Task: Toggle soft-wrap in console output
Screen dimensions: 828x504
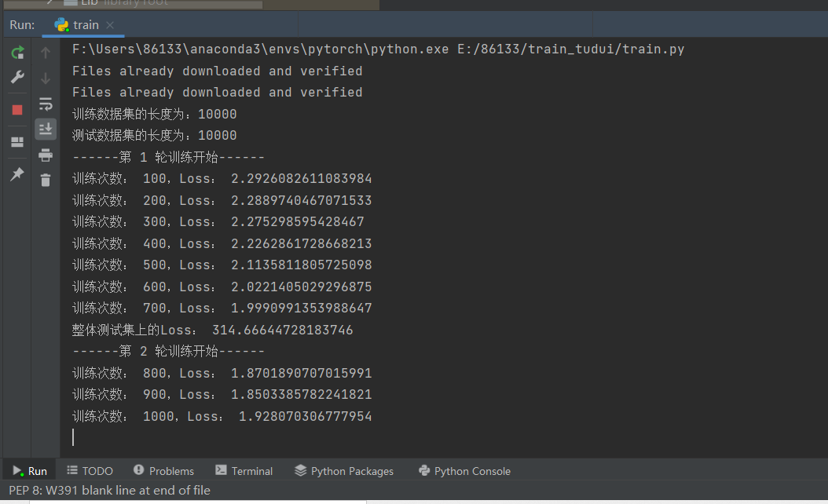Action: 46,104
